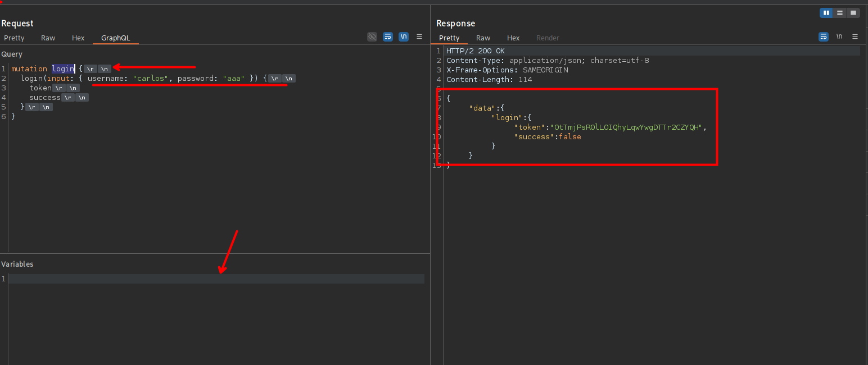
Task: Switch to Request Pretty tab
Action: (14, 38)
